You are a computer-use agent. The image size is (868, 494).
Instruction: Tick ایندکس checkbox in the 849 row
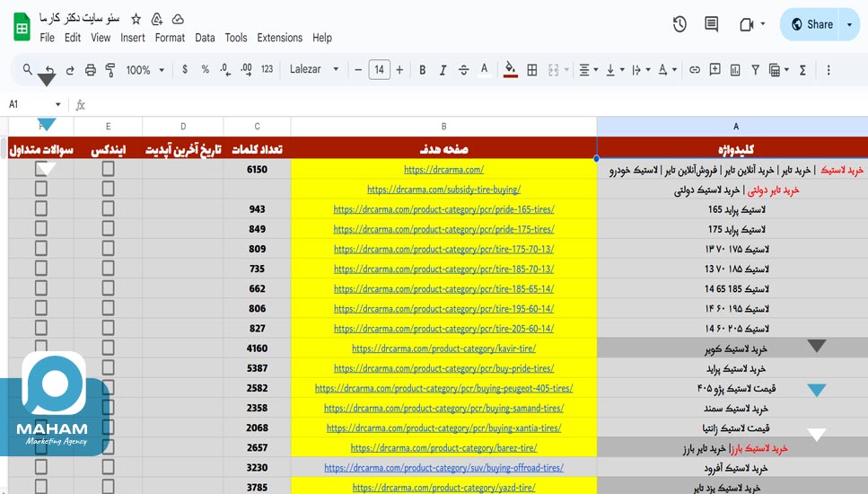(x=108, y=229)
